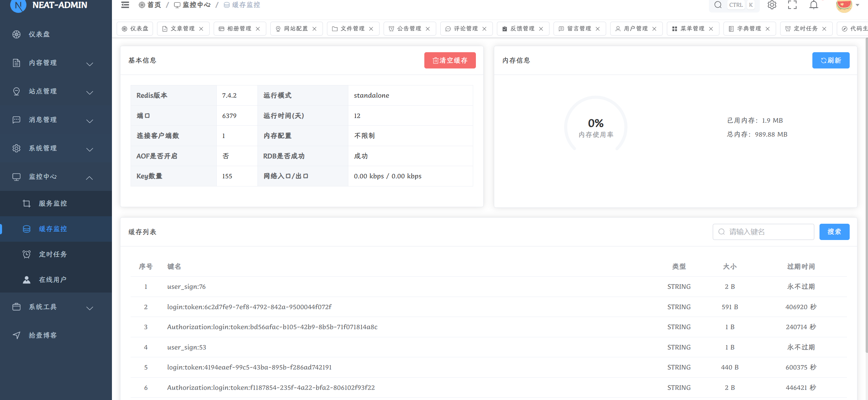Toggle fullscreen mode icon
868x400 pixels.
click(792, 5)
